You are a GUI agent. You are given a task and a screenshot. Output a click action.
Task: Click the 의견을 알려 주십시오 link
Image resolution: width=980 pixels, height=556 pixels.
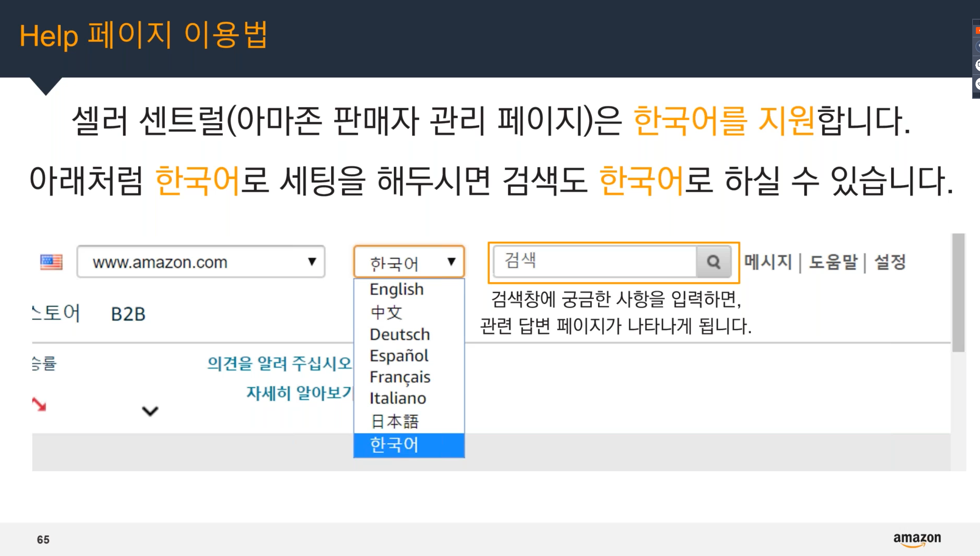(x=280, y=363)
